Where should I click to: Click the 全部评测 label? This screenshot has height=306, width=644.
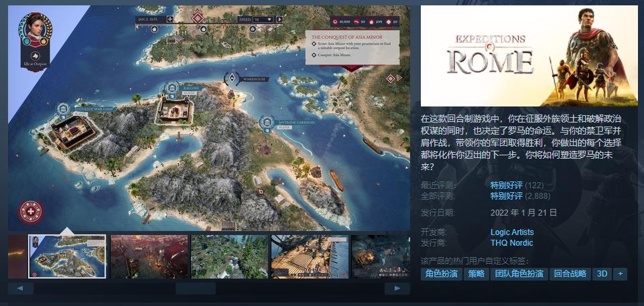[x=438, y=196]
